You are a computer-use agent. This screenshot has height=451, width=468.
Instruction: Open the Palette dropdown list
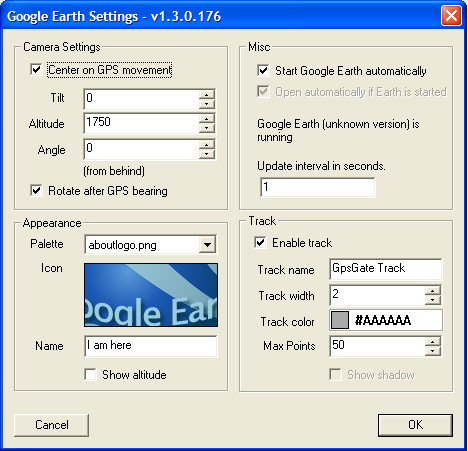pos(207,245)
